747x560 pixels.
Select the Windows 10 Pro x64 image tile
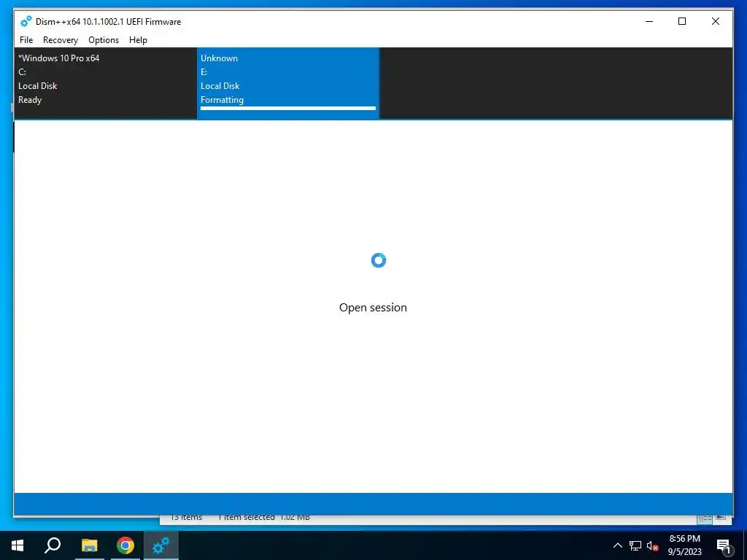[x=105, y=83]
